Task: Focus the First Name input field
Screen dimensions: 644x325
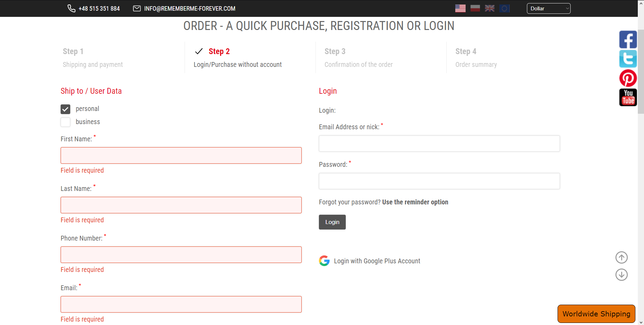Action: [181, 155]
